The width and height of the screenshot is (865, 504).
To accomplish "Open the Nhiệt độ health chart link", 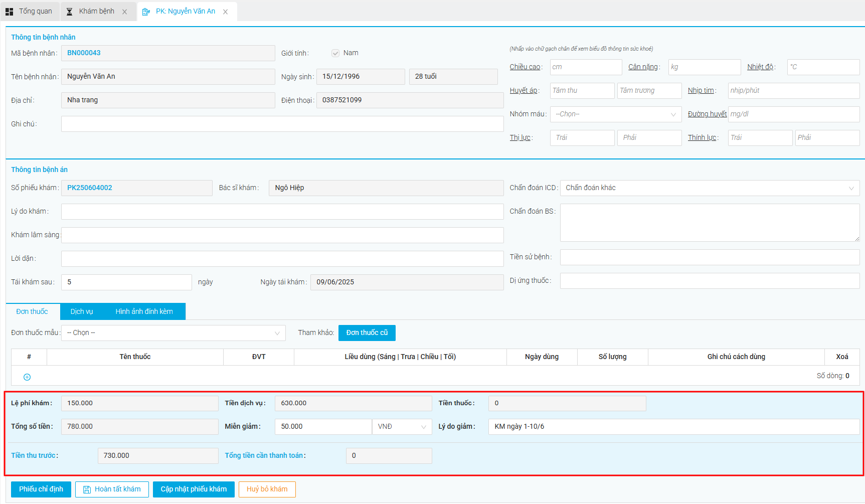I will tap(760, 67).
